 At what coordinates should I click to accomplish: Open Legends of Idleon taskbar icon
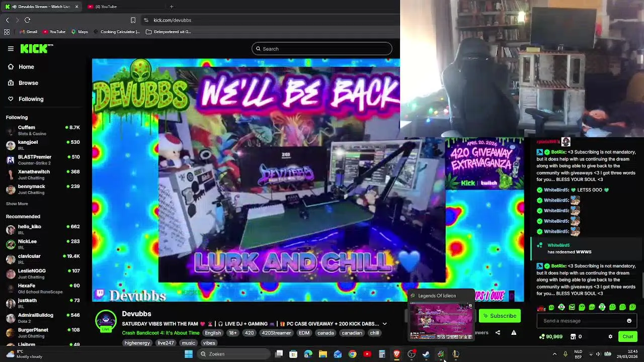441,354
